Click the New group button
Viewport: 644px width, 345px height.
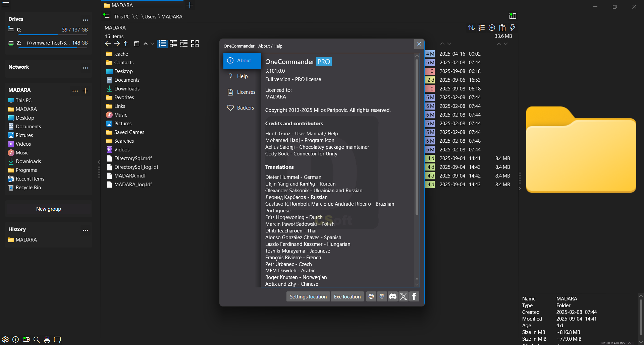pyautogui.click(x=49, y=209)
